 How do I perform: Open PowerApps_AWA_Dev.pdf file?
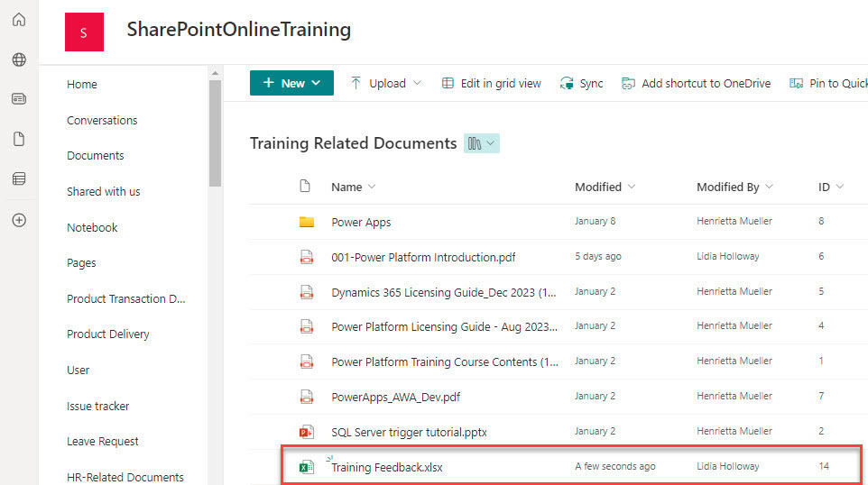coord(396,397)
